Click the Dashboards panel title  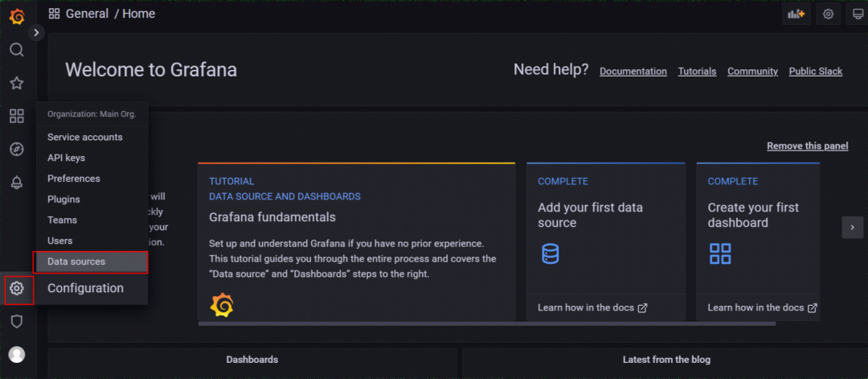(252, 360)
